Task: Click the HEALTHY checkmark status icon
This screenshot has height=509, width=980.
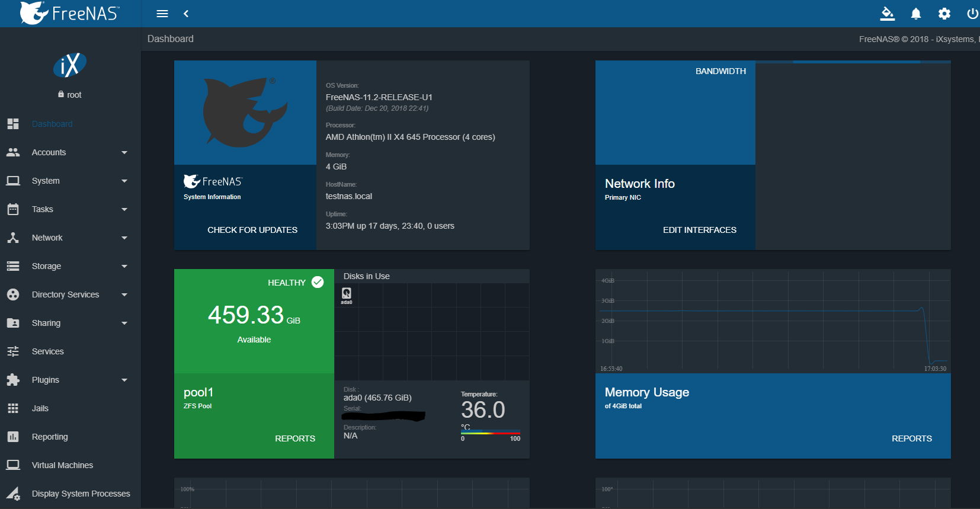Action: pos(318,282)
